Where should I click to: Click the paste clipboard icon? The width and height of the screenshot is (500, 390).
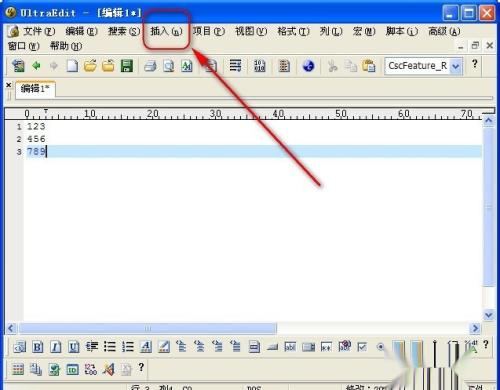tap(369, 66)
